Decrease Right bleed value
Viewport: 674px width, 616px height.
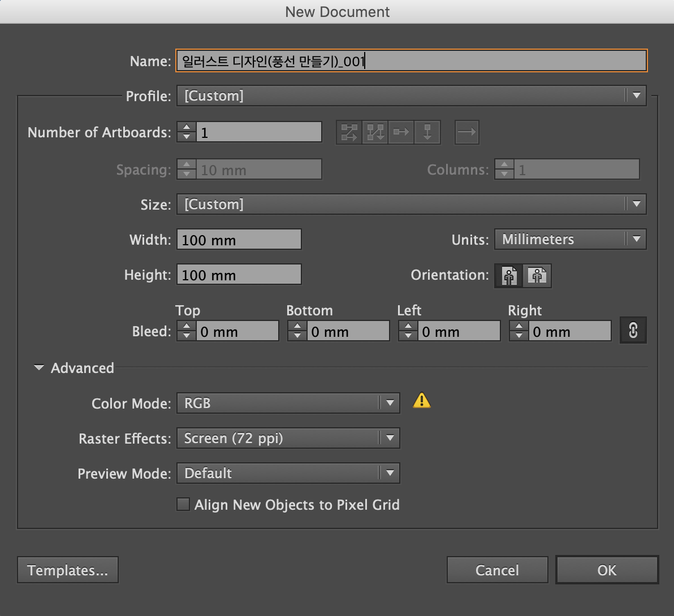coord(519,336)
